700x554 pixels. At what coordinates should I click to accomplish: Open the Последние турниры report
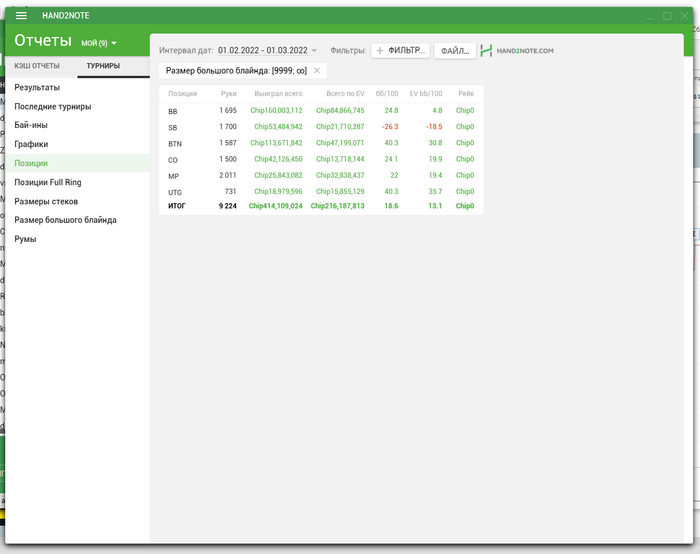78,106
